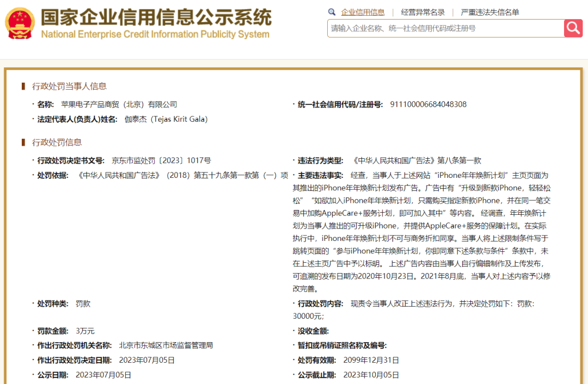Click the authority name 北京市东城区市场监督管理局
The image size is (588, 384).
(x=166, y=345)
